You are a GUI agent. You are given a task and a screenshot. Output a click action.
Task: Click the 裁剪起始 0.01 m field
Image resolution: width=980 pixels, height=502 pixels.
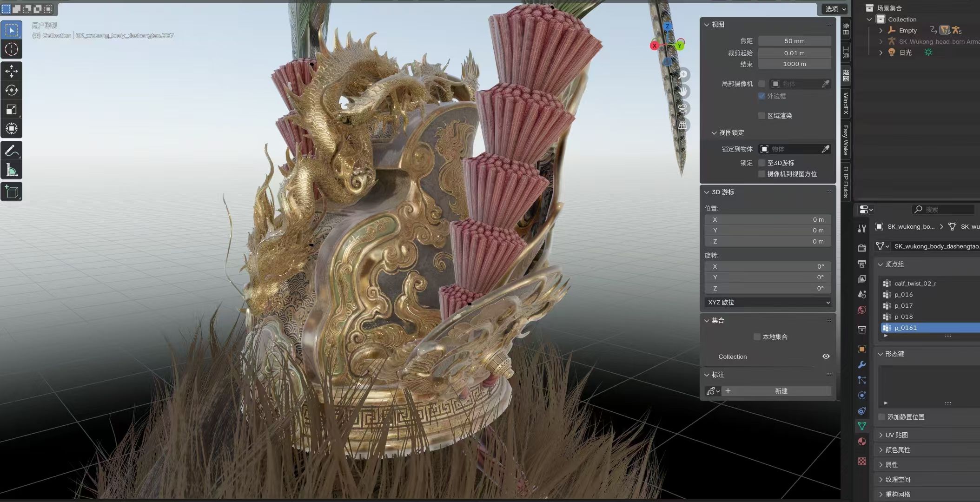point(795,53)
